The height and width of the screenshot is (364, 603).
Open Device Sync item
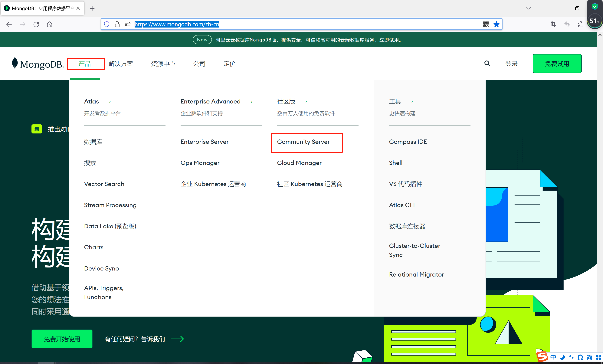101,269
